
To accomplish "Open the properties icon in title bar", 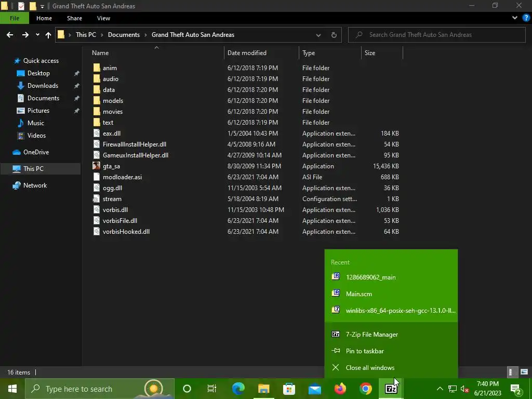I will tap(21, 6).
